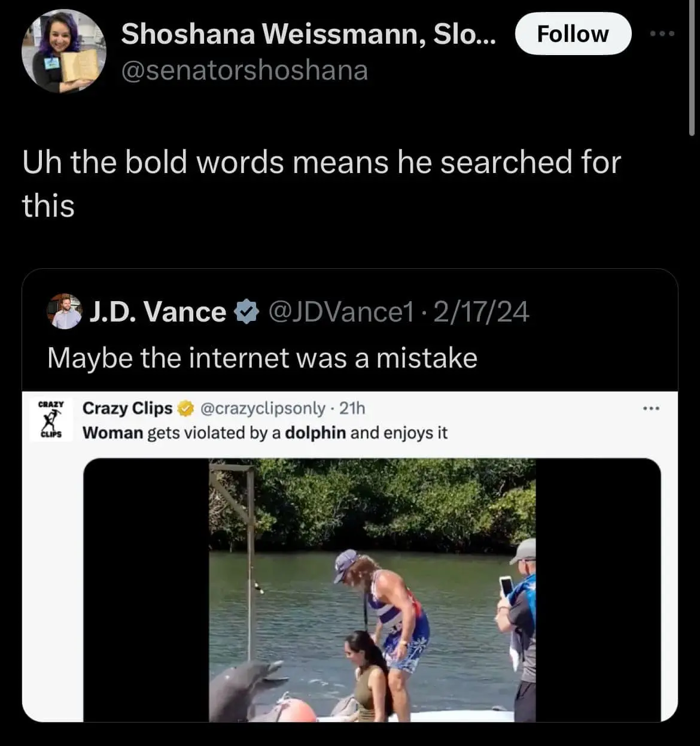
Task: Click the blue verified badge beside J.D. Vance
Action: tap(247, 312)
